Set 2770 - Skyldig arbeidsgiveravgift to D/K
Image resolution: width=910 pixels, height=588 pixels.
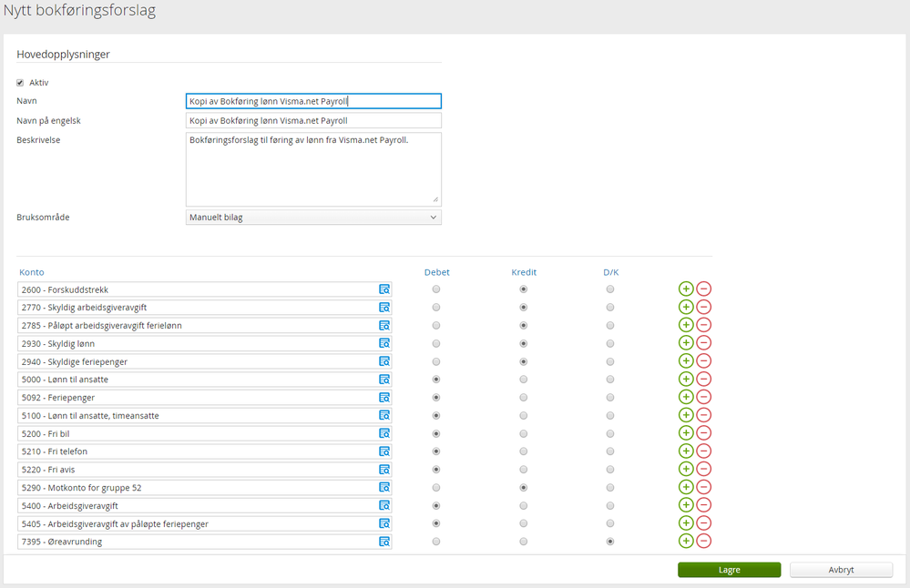(x=610, y=308)
